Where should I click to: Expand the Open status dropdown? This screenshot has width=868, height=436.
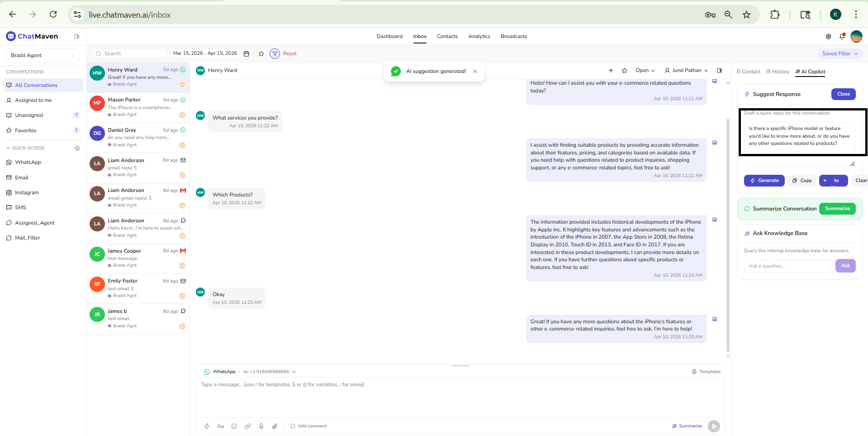645,70
